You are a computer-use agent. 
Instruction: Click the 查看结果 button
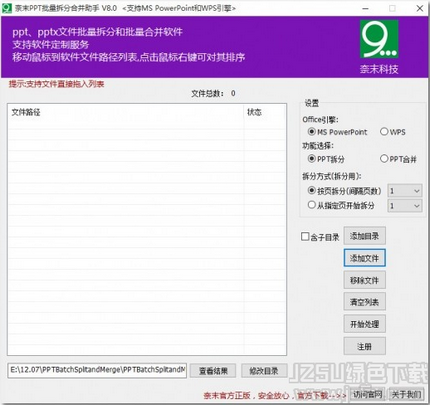(213, 371)
